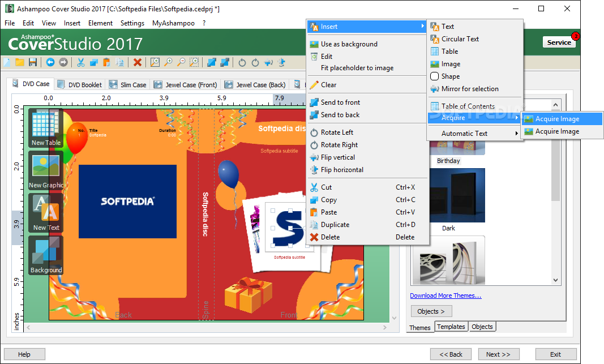Click the Rotate right toolbar icon
604x364 pixels.
click(255, 62)
